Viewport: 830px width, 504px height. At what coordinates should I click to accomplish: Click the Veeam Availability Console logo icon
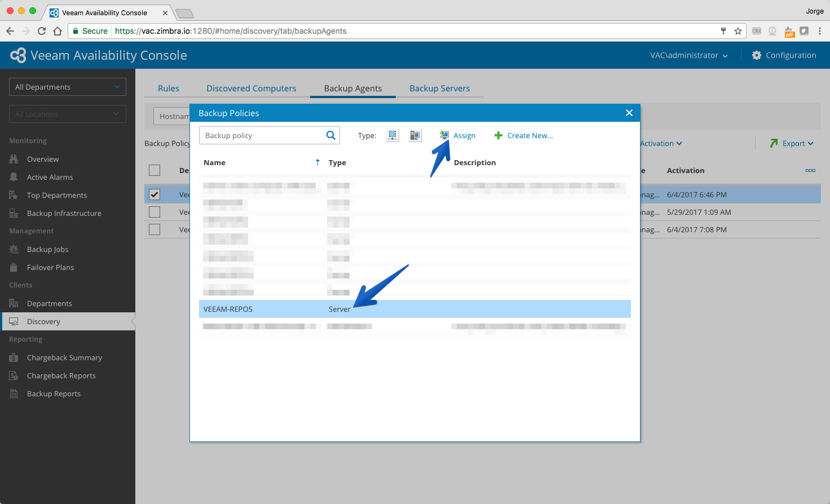click(18, 55)
